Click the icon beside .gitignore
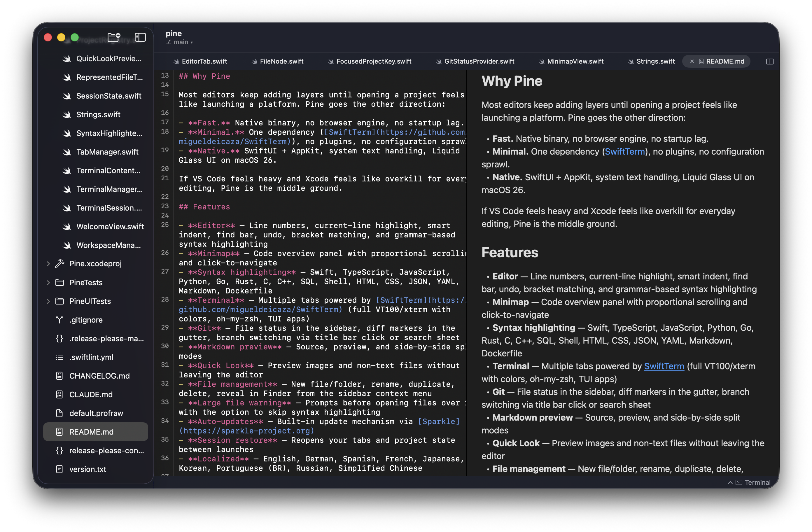Viewport: 812px width, 532px height. tap(60, 320)
